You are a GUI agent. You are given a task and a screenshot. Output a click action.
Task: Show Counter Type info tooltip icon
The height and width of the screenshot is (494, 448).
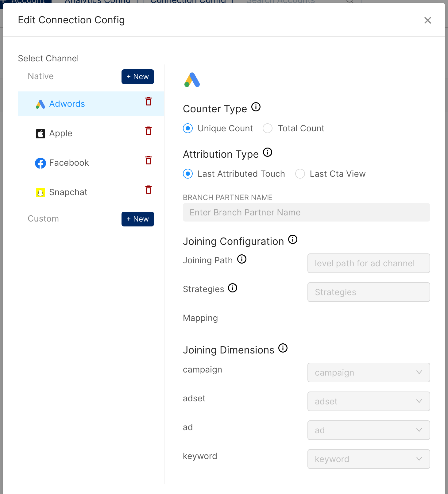pos(256,107)
